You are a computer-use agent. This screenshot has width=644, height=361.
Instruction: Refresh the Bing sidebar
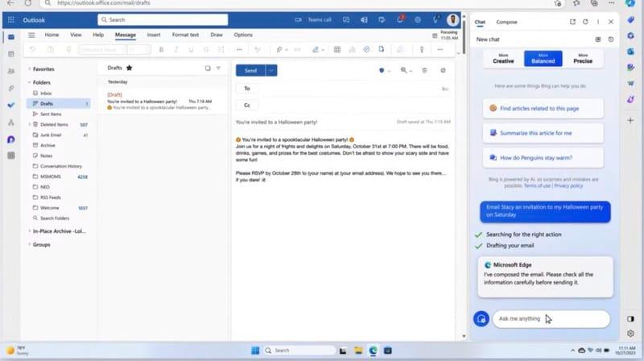pyautogui.click(x=585, y=22)
